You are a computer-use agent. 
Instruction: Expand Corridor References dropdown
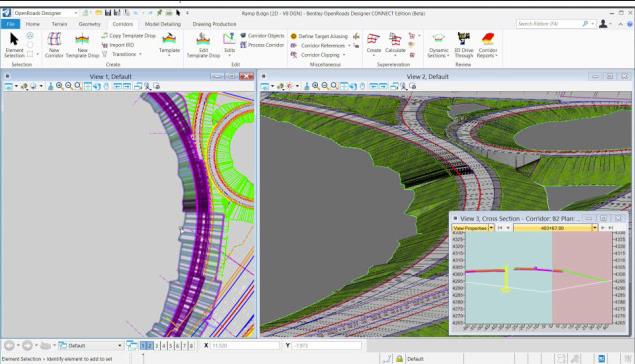tap(321, 45)
